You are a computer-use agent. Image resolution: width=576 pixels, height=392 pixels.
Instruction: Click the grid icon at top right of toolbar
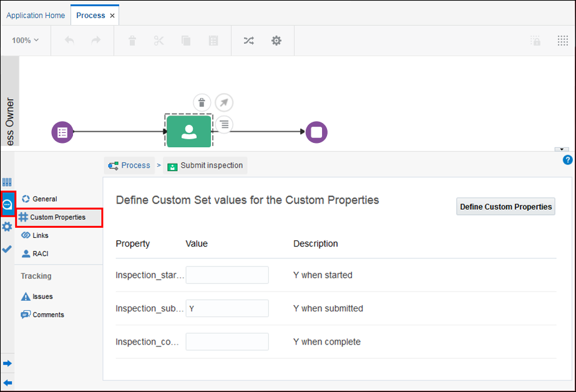563,40
